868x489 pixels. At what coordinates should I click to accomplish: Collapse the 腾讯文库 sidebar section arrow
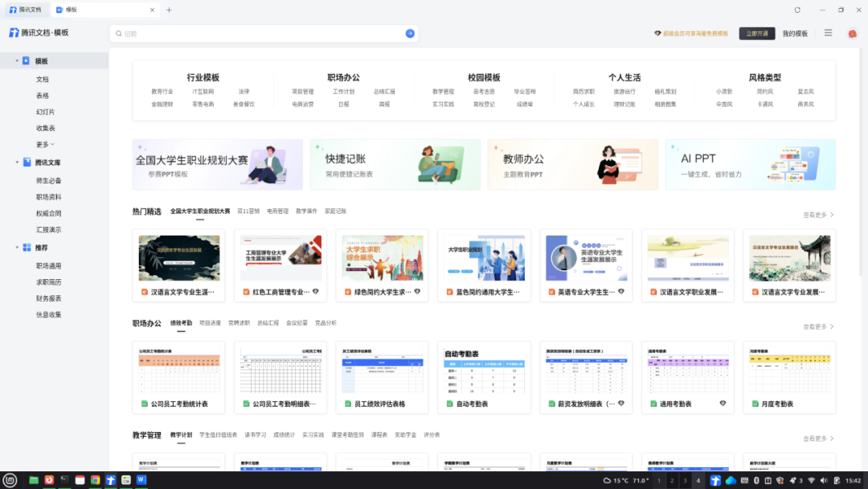click(17, 162)
